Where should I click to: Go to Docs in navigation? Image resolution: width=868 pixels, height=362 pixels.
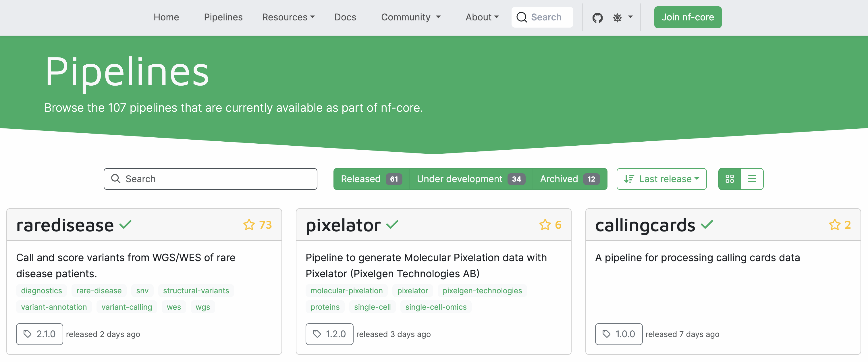(x=345, y=17)
